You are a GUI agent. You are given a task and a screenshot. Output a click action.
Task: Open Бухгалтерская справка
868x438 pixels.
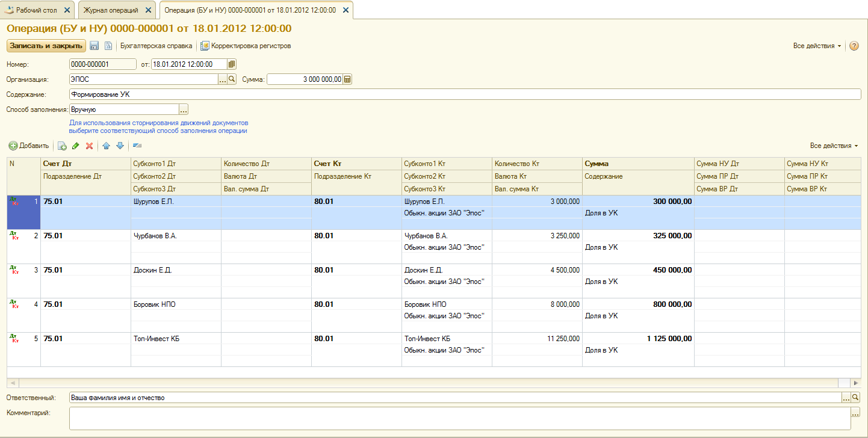point(157,46)
